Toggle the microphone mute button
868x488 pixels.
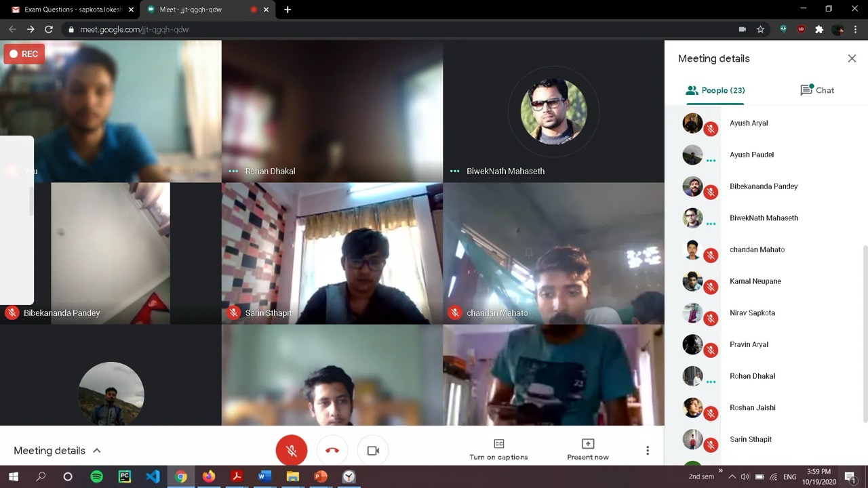click(x=291, y=451)
